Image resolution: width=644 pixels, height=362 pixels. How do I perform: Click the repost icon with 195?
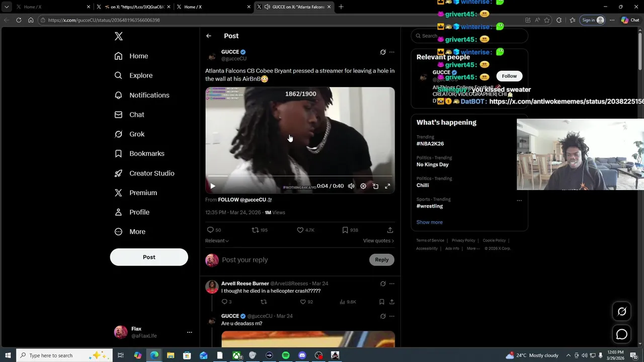[x=255, y=230]
